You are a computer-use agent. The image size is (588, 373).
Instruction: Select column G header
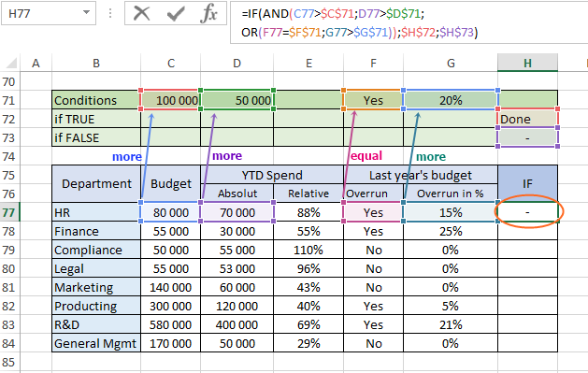[451, 63]
